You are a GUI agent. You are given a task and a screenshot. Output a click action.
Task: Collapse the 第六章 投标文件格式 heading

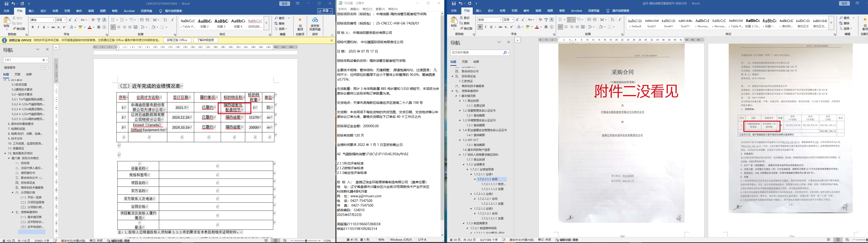(x=9, y=158)
